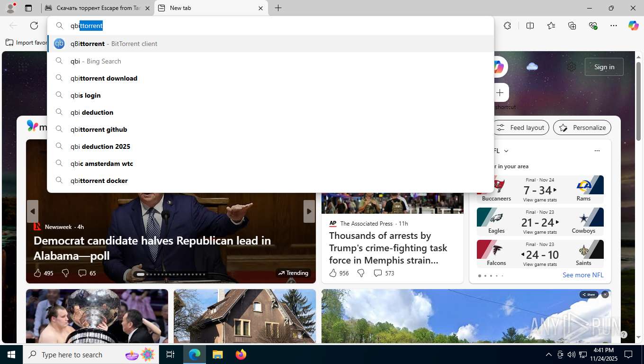Viewport: 644px width, 364px height.
Task: Pick the qbittorrent download suggestion
Action: tap(270, 78)
